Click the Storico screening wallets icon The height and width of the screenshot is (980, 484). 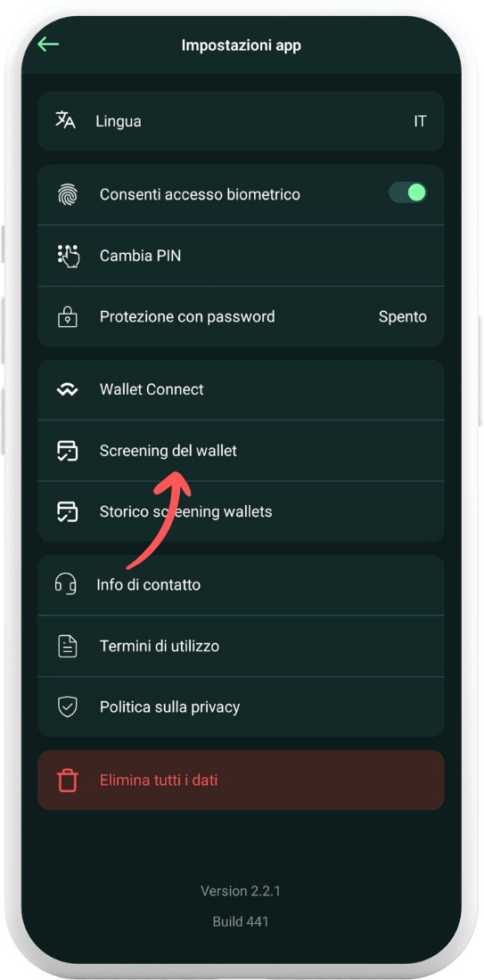(67, 512)
